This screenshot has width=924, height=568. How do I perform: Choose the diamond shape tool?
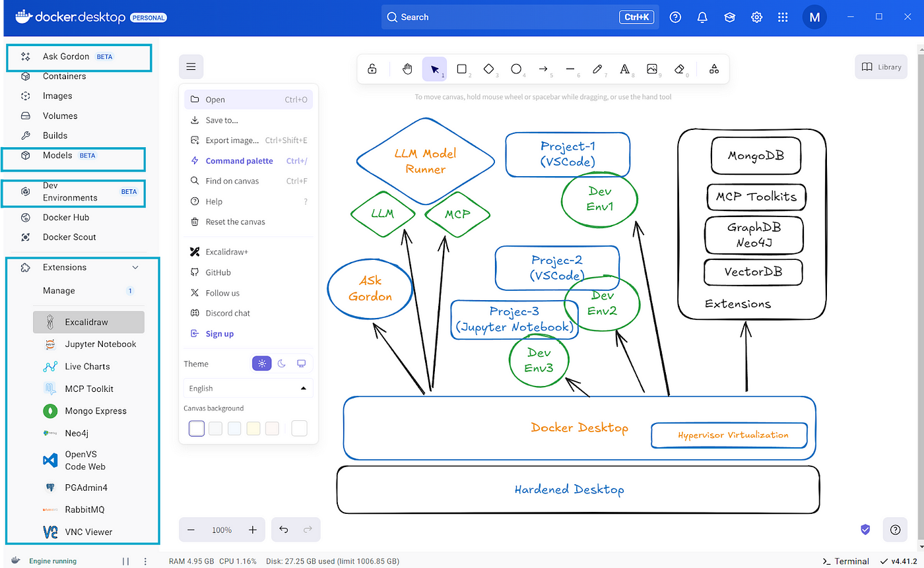[x=489, y=69]
